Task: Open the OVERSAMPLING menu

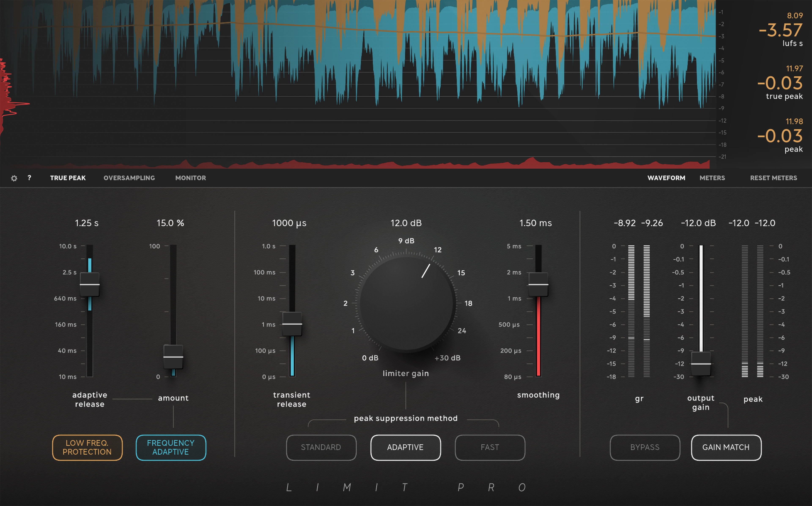Action: 129,178
